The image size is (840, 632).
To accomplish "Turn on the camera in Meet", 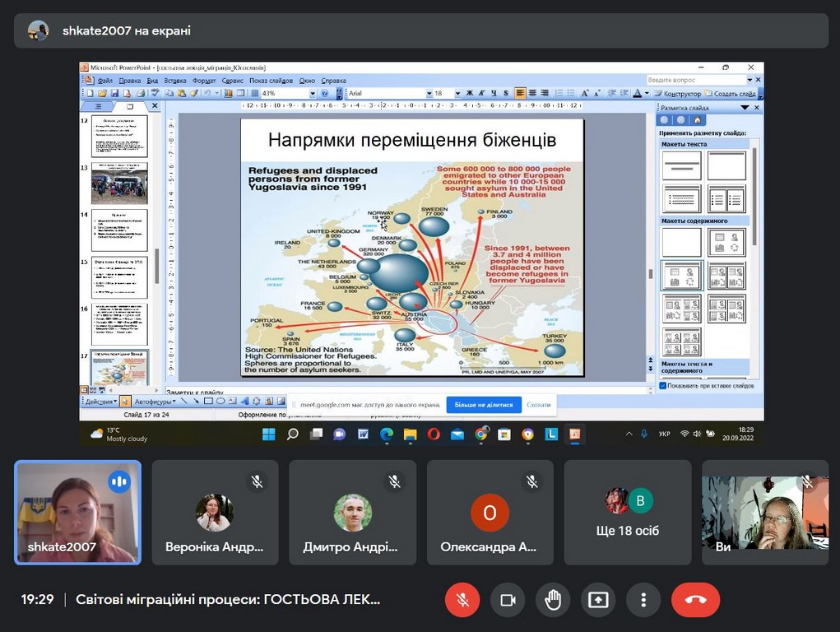I will pos(508,600).
